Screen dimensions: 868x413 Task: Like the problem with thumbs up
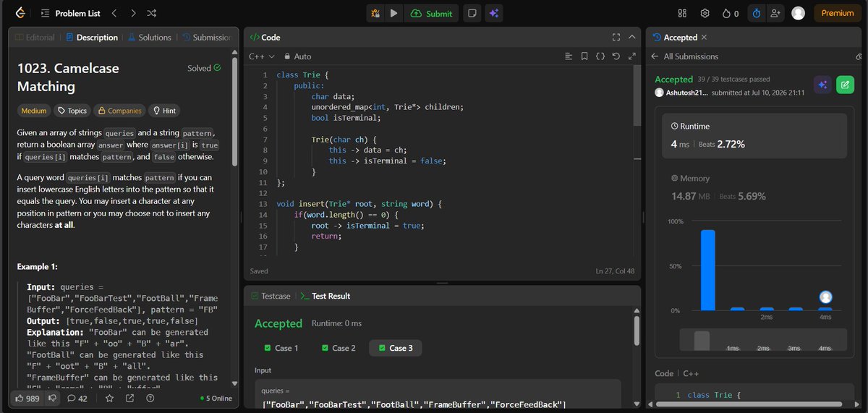(27, 398)
